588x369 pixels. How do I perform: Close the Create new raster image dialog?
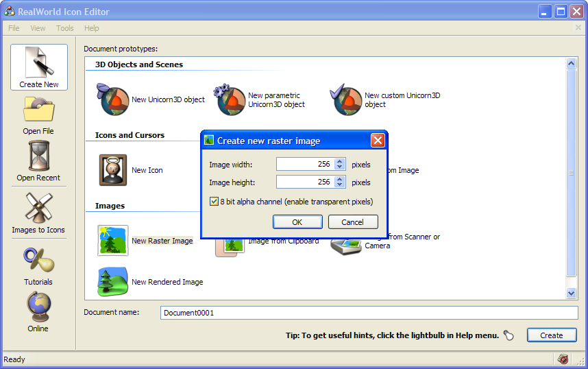[x=378, y=141]
